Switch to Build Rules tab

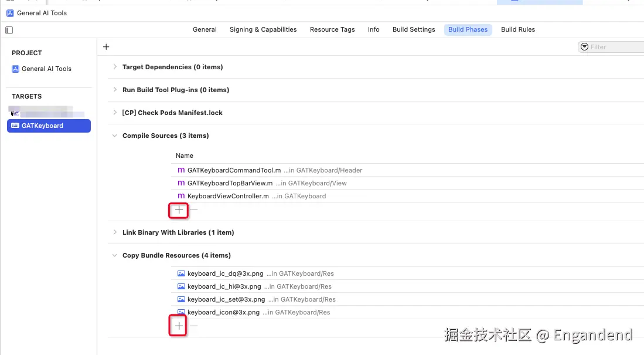[518, 29]
